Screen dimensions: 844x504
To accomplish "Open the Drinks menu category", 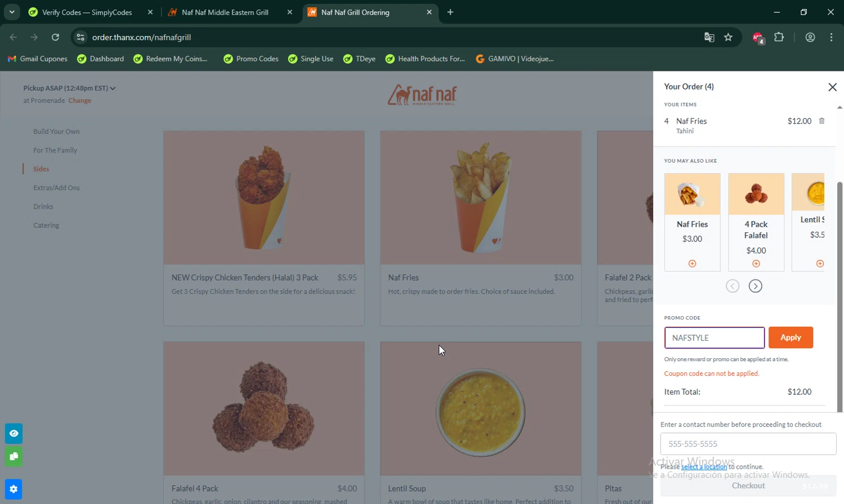I will click(x=43, y=206).
